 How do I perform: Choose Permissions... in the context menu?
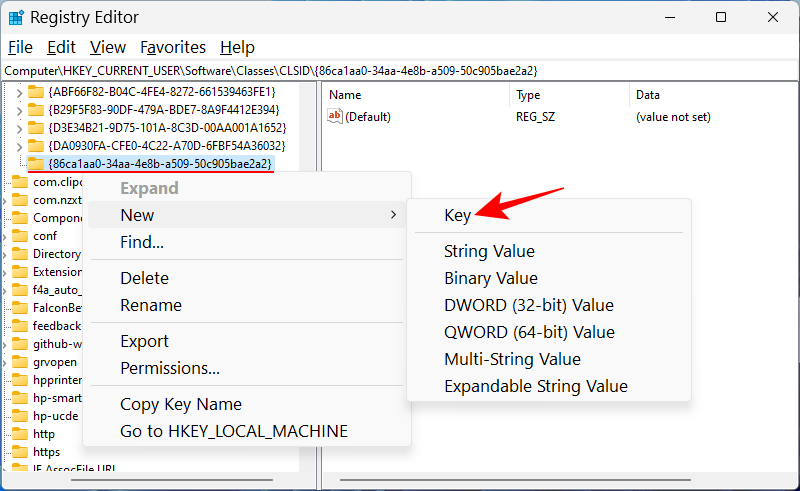(170, 368)
